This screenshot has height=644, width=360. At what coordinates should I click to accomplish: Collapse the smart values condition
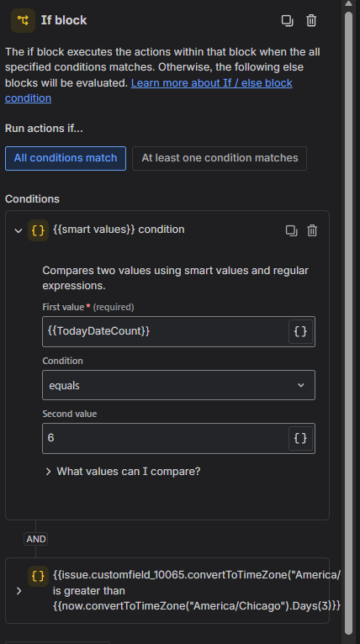pos(18,230)
